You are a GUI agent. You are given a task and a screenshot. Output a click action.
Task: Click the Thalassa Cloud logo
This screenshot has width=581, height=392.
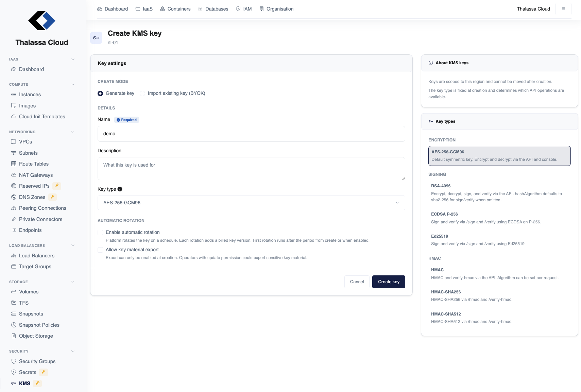coord(42,21)
